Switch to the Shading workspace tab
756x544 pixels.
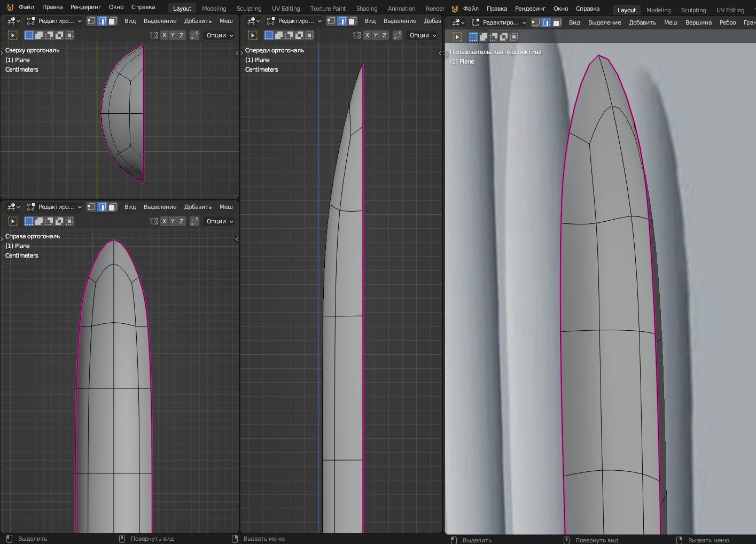coord(367,9)
